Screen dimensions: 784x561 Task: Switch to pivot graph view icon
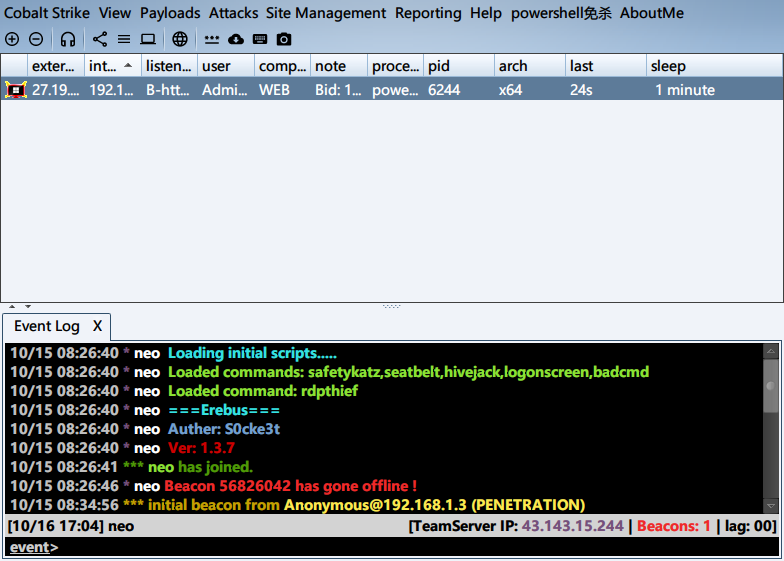(x=100, y=39)
